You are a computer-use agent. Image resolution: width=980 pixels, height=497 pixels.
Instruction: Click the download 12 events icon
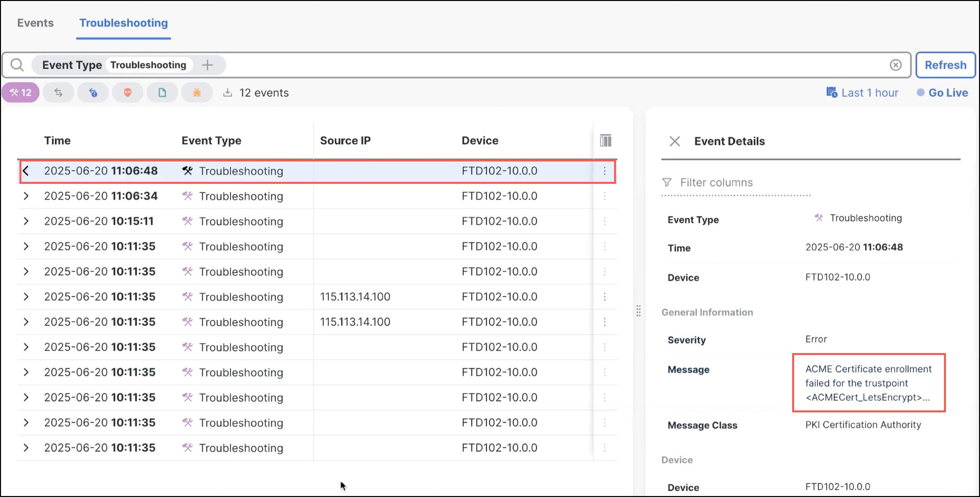click(x=227, y=92)
